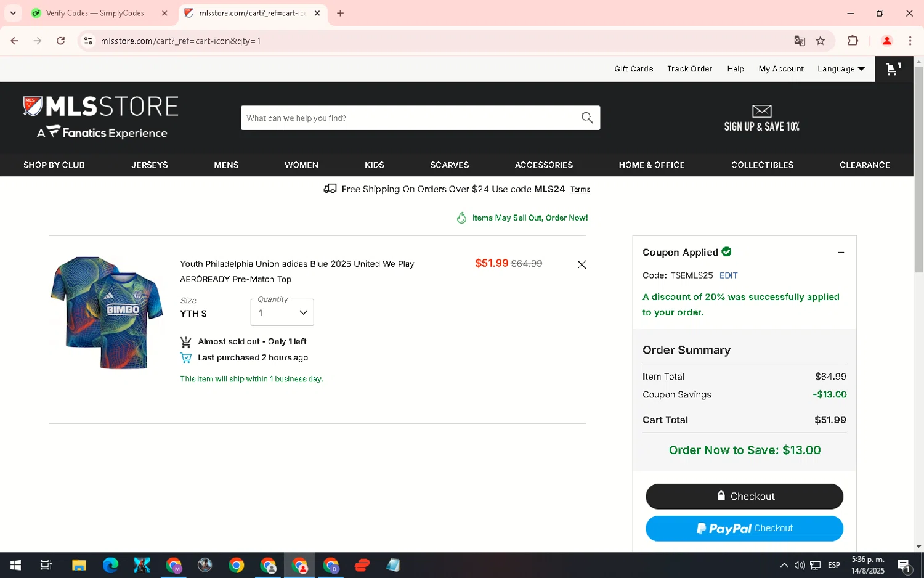Click the browser address bar URL

click(x=180, y=41)
